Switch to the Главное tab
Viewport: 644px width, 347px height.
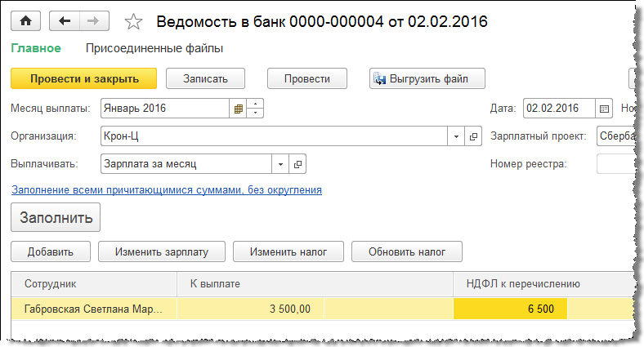click(35, 48)
